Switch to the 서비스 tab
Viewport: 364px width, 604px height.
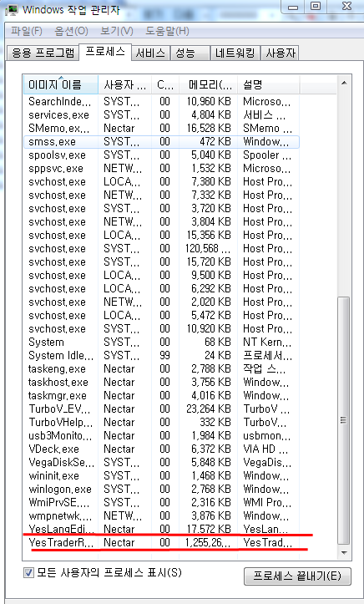pos(150,53)
